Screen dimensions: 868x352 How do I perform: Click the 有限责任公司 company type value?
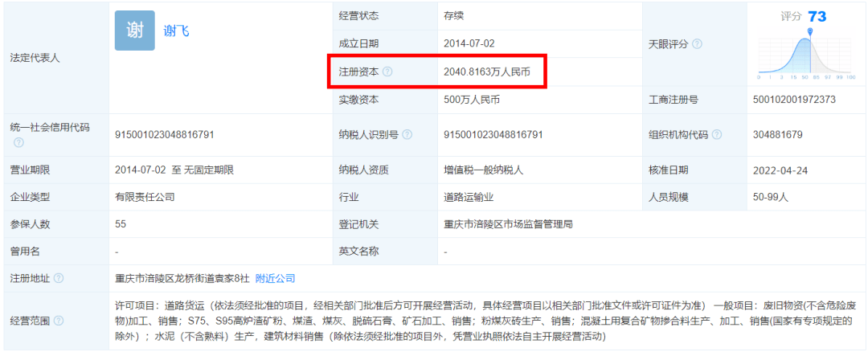pyautogui.click(x=145, y=196)
